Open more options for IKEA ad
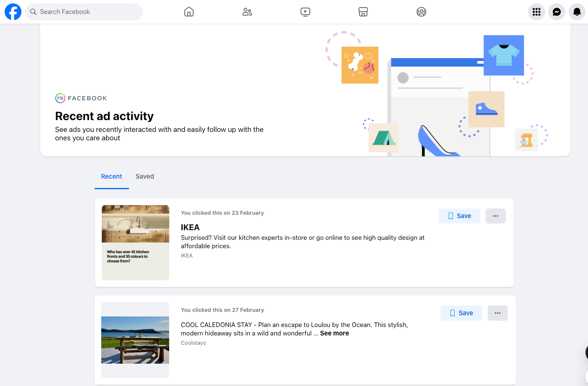The height and width of the screenshot is (386, 588). tap(496, 216)
